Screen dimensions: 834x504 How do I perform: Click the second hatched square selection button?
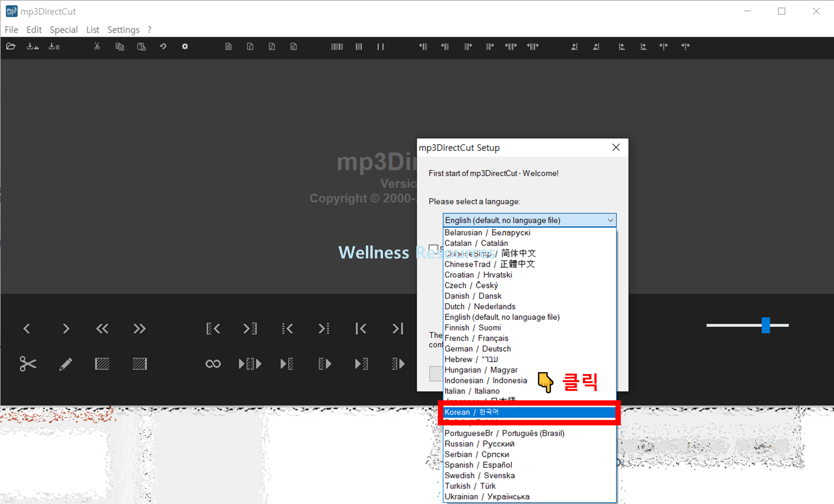[139, 364]
